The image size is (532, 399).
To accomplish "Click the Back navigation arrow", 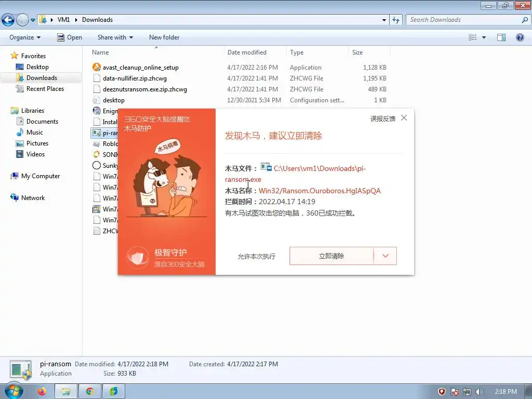I will (8, 20).
